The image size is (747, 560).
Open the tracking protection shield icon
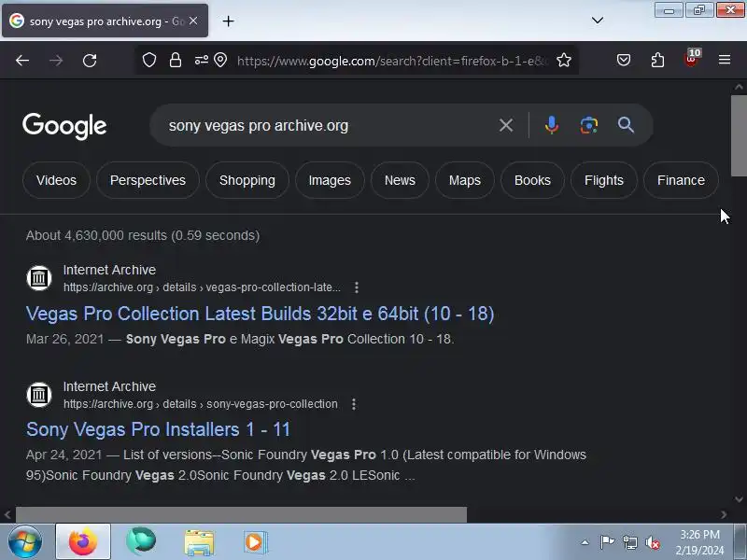(x=149, y=60)
